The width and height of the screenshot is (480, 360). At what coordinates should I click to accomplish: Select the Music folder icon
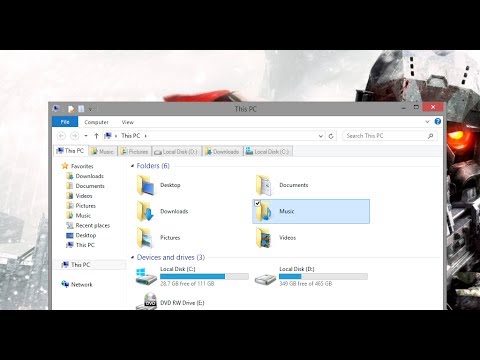coord(265,212)
